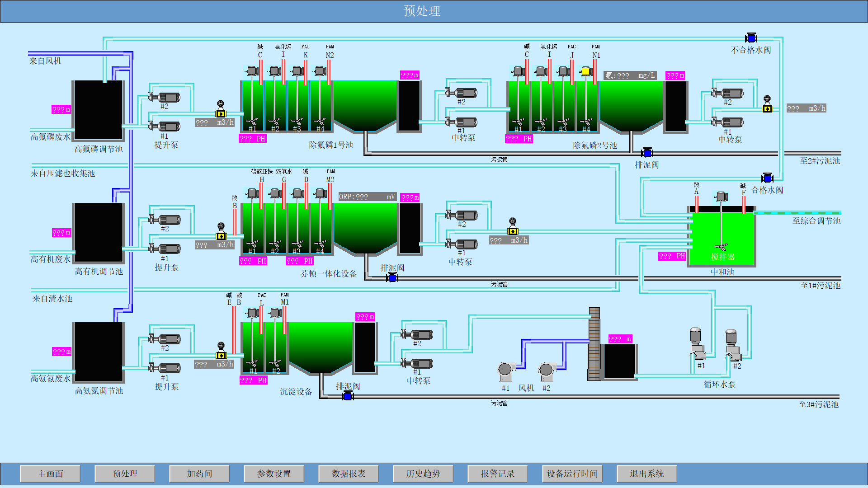Open 报警记录 alarm records

pyautogui.click(x=498, y=474)
